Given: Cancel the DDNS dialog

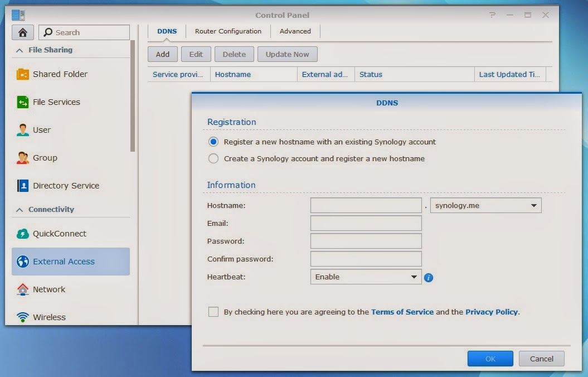Looking at the screenshot, I should tap(542, 359).
